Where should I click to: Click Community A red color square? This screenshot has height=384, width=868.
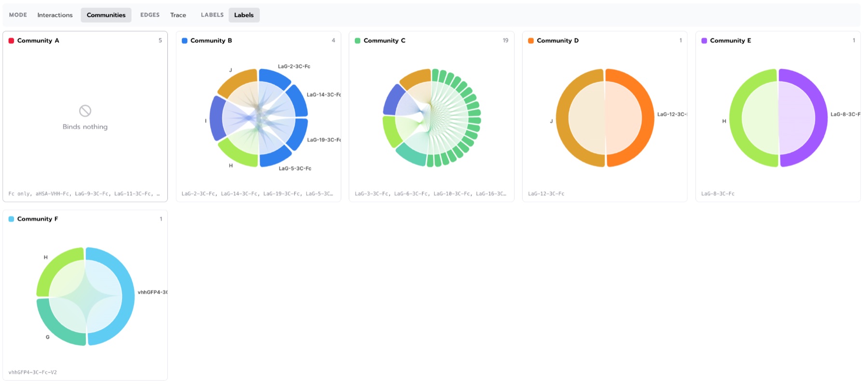click(11, 41)
